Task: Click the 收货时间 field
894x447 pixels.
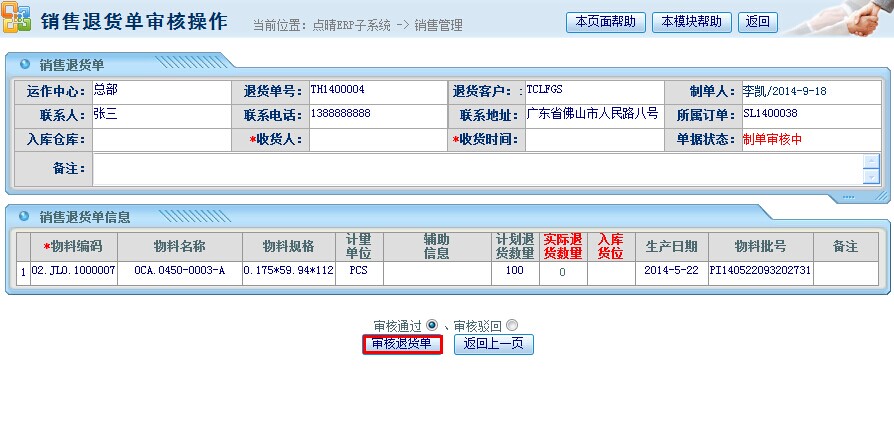Action: (595, 140)
